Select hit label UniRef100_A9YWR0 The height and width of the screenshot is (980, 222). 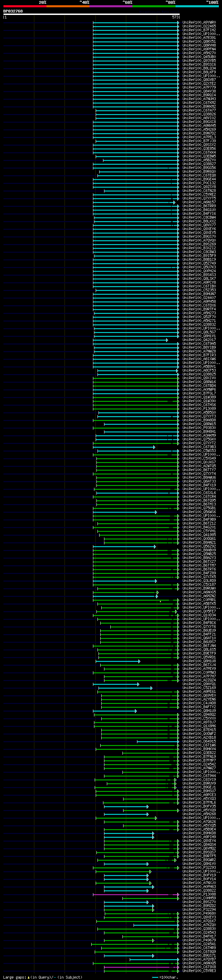pyautogui.click(x=199, y=23)
